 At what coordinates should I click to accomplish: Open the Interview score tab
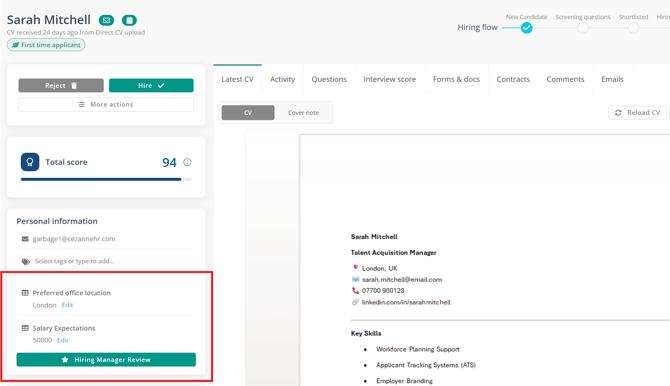(x=390, y=79)
